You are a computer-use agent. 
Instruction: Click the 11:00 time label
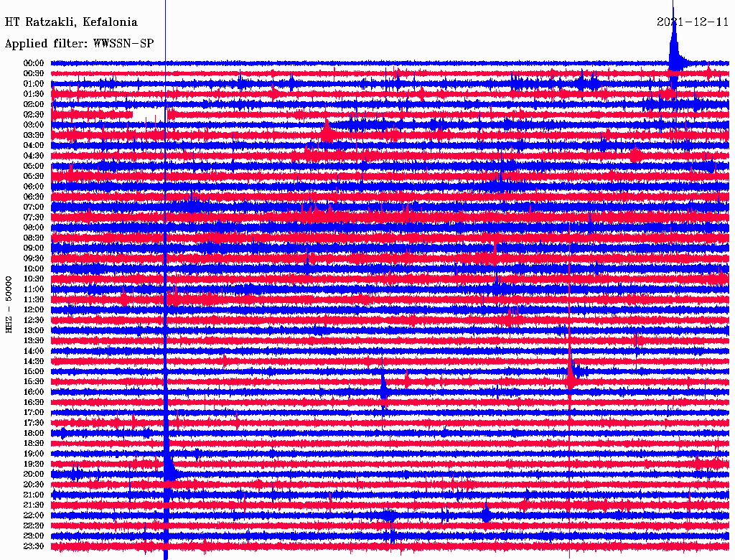[34, 289]
